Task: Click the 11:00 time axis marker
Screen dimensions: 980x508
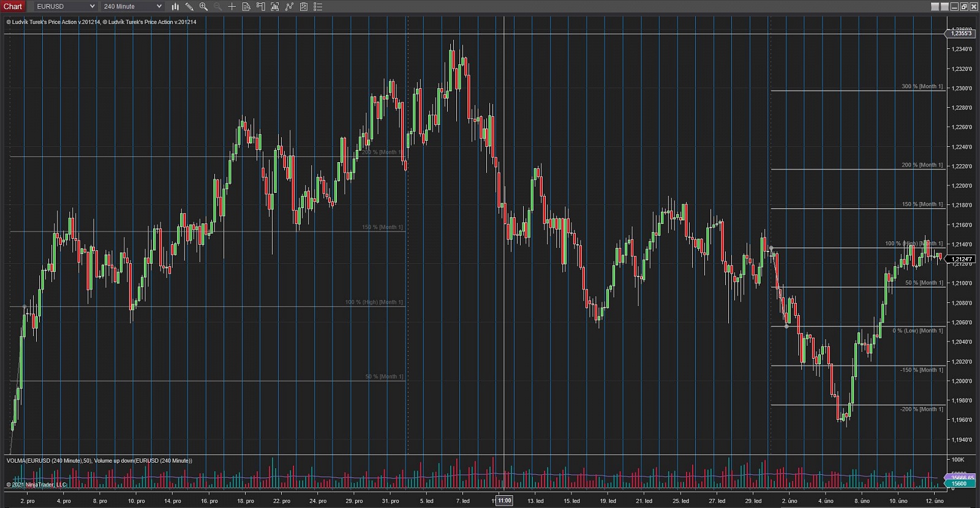Action: pyautogui.click(x=504, y=501)
